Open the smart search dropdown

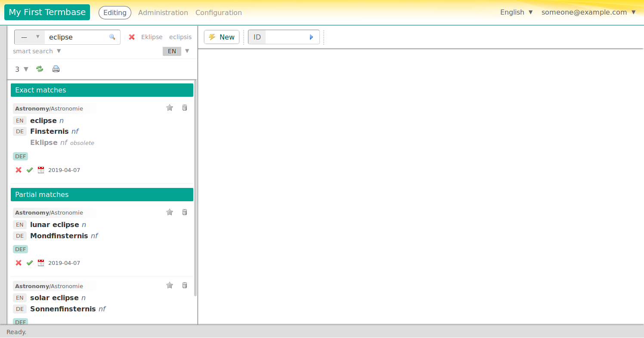click(x=37, y=51)
